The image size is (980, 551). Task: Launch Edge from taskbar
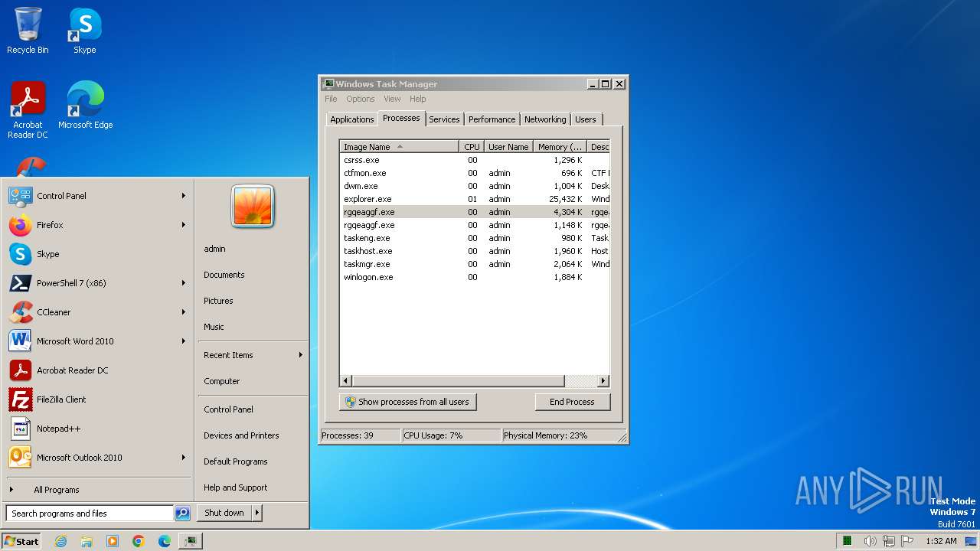tap(165, 541)
